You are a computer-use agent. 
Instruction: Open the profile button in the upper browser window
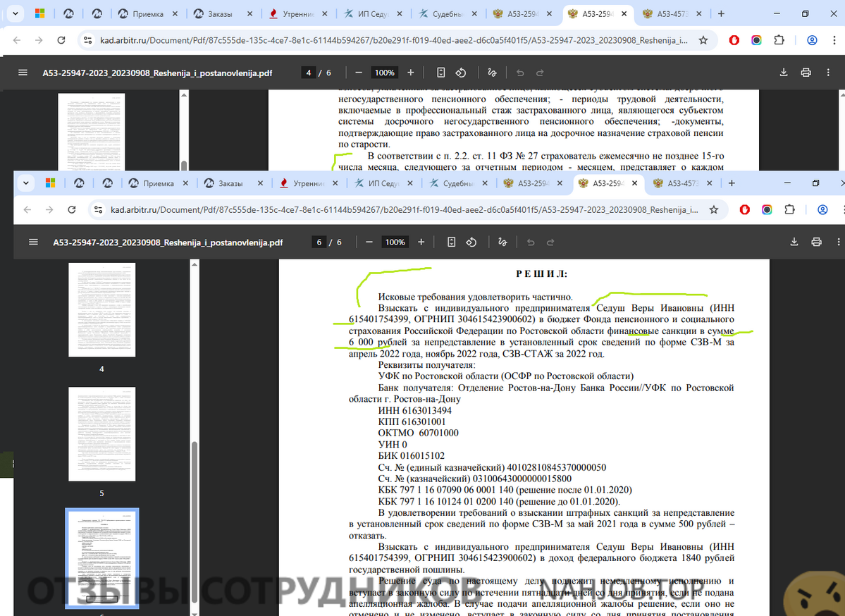tap(812, 41)
